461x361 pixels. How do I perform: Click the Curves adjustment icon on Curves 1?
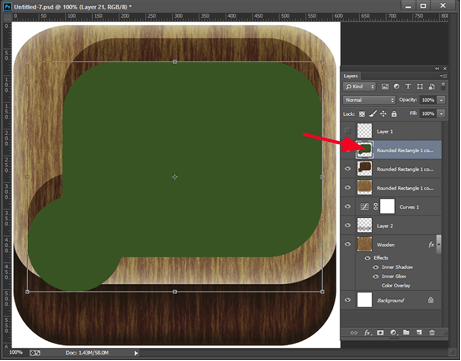(365, 207)
